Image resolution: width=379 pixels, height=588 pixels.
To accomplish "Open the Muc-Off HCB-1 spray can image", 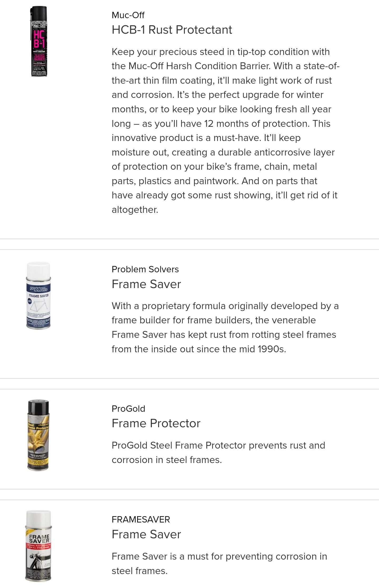I will tap(38, 41).
